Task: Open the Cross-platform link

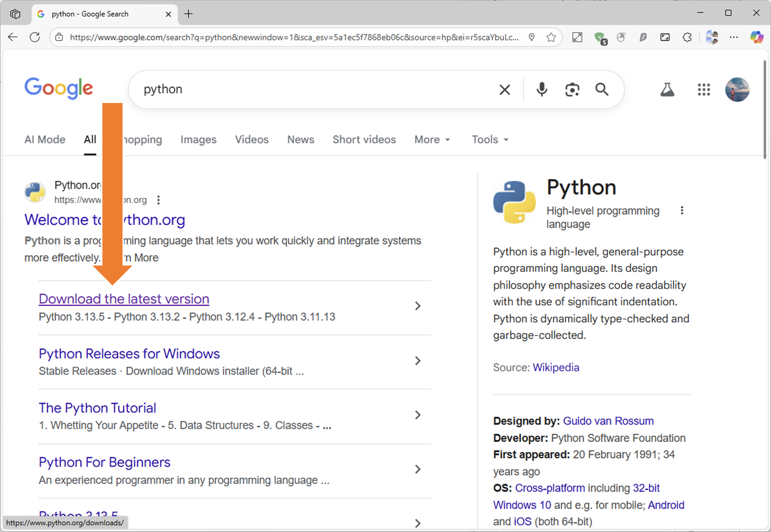Action: point(550,488)
